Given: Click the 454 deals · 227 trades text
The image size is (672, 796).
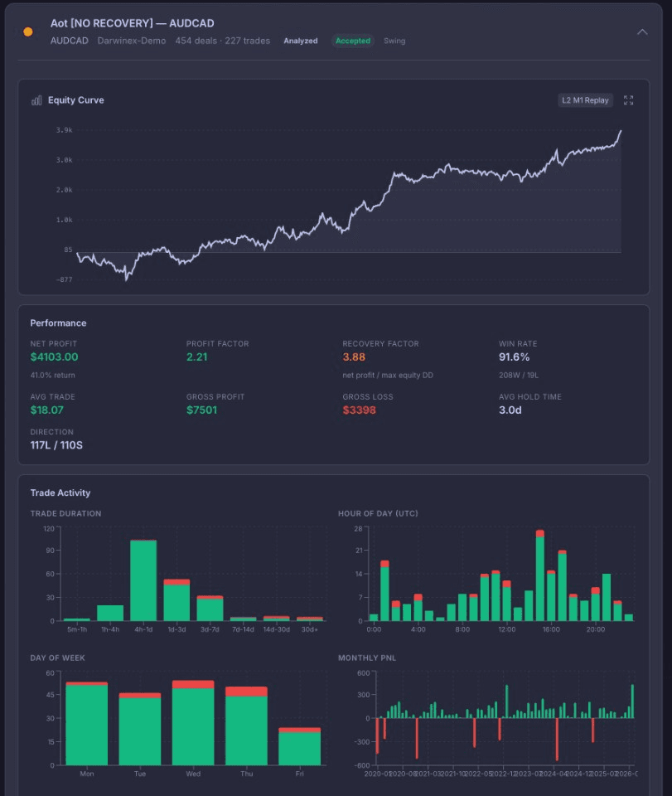Looking at the screenshot, I should click(223, 41).
